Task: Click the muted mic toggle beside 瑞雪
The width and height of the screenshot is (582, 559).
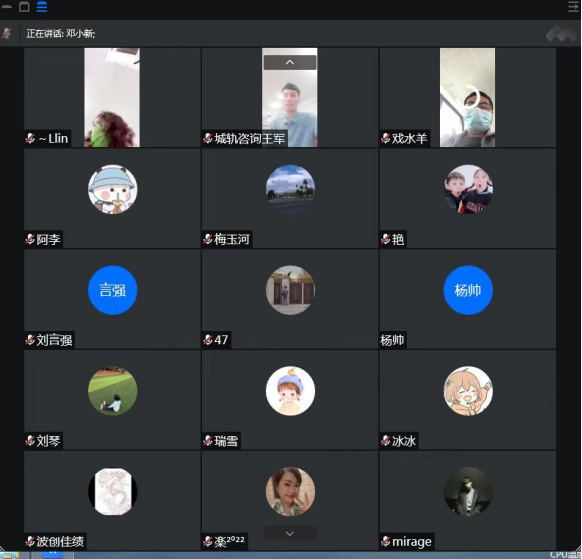Action: point(208,441)
